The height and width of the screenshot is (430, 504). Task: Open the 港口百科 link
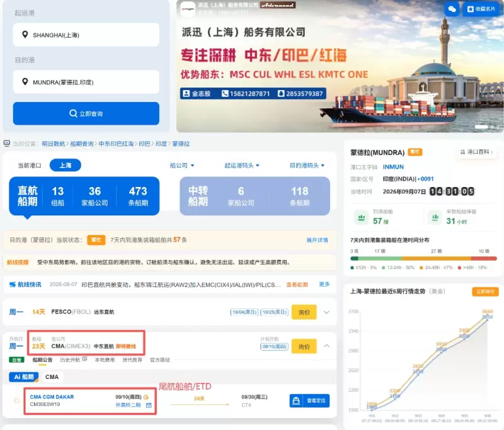pos(476,152)
